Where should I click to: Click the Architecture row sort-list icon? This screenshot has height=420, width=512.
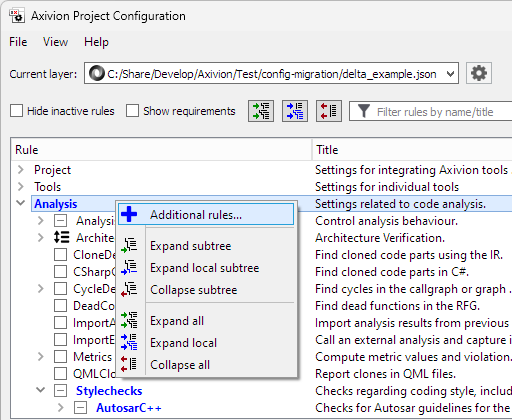(x=62, y=237)
